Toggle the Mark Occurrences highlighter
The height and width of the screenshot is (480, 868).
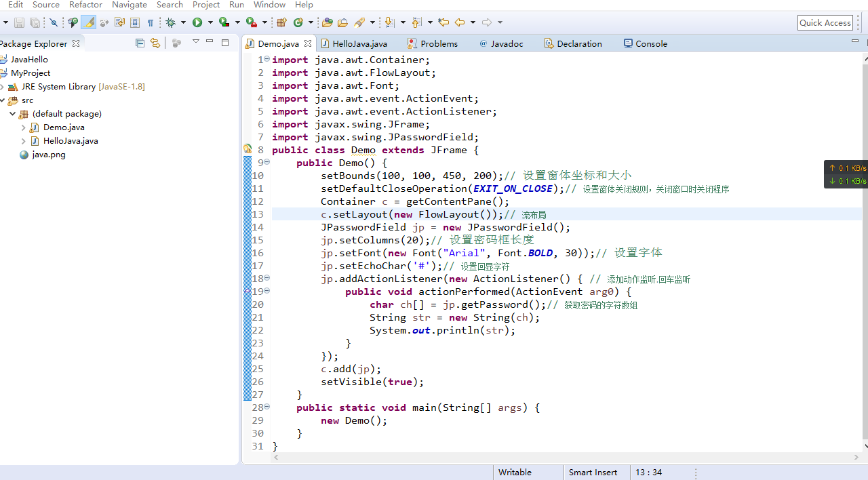pos(89,22)
